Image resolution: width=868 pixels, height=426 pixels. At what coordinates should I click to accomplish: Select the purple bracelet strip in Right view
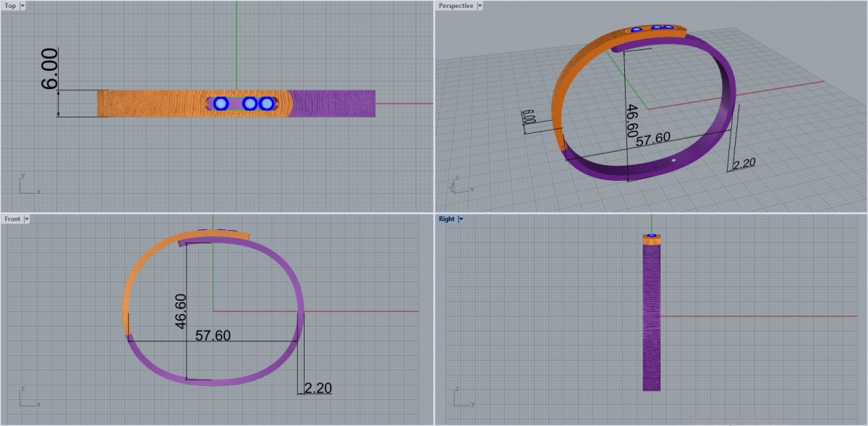coord(652,317)
